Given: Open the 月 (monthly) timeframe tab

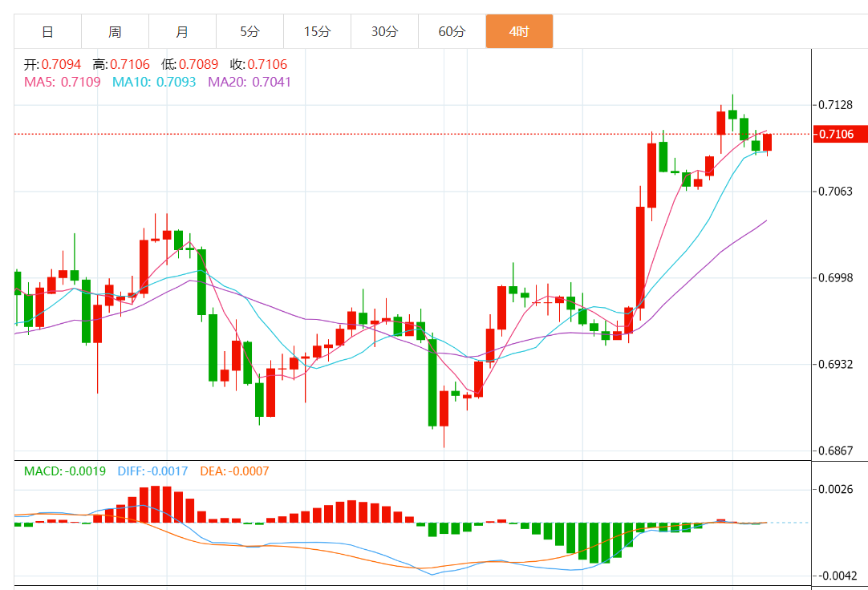Looking at the screenshot, I should pyautogui.click(x=182, y=32).
